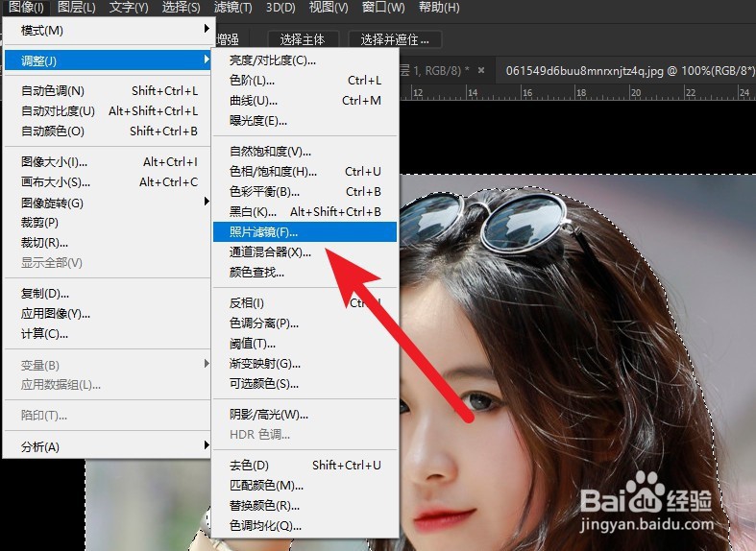Open the 图层(L) menu

coord(76,8)
